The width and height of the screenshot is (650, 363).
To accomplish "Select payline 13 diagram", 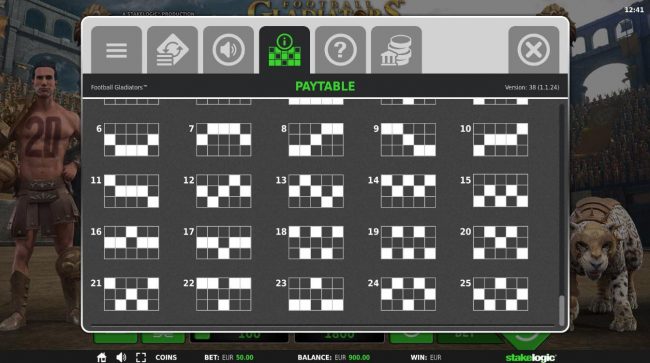I will tap(316, 191).
